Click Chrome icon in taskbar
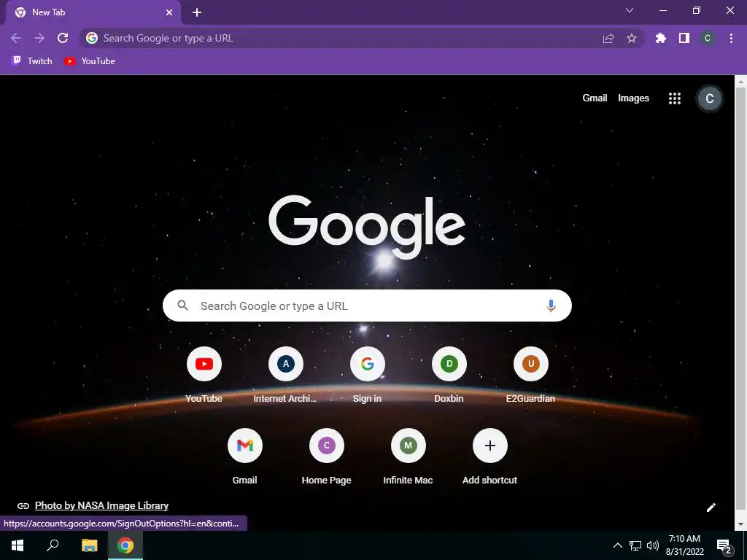 point(125,545)
